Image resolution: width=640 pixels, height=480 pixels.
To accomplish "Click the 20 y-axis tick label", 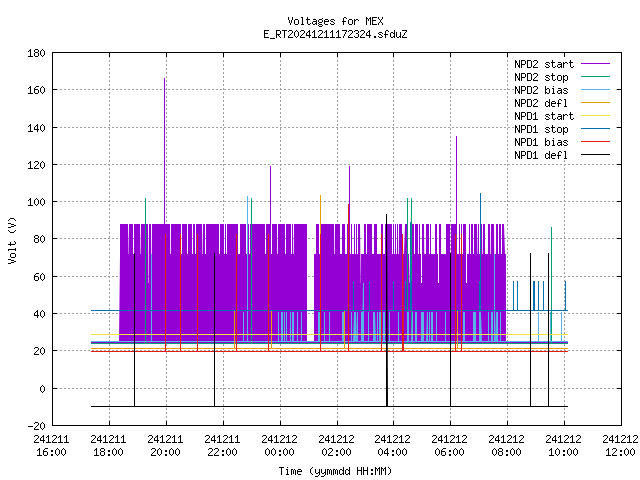I will pos(39,351).
